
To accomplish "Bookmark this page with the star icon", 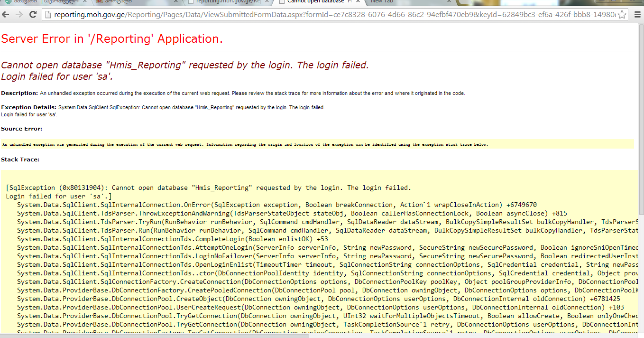I will click(622, 15).
